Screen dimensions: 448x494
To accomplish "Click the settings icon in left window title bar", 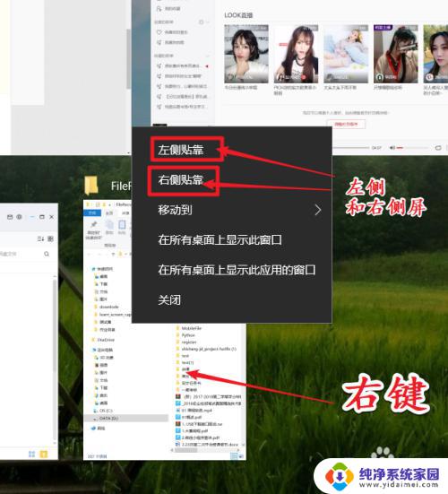I will [19, 217].
